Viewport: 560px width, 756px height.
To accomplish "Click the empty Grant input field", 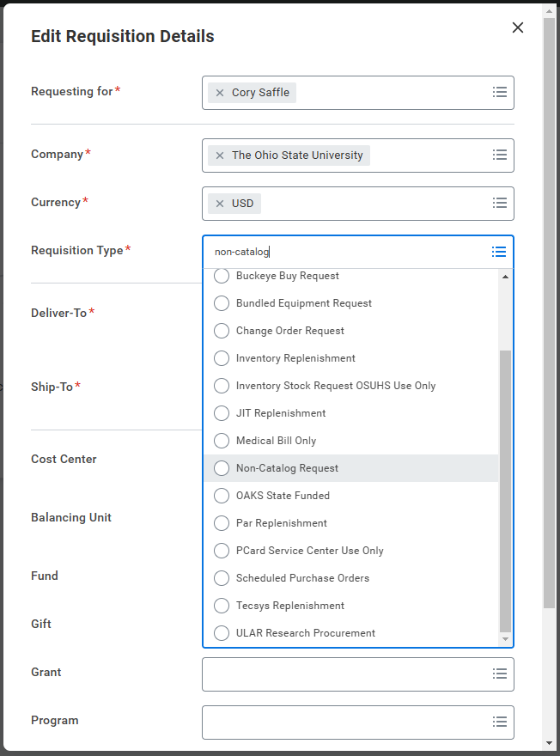I will coord(344,674).
